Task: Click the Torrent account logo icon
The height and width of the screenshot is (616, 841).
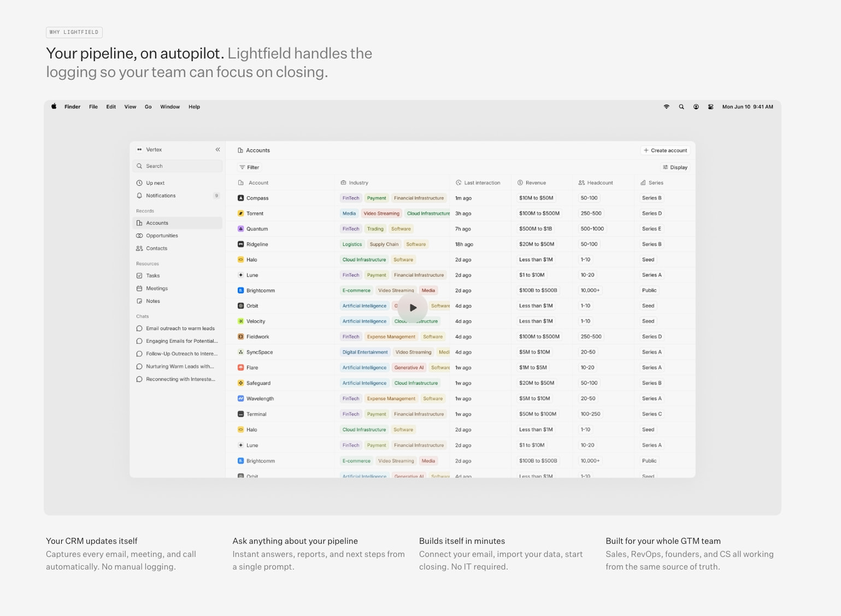Action: click(240, 213)
